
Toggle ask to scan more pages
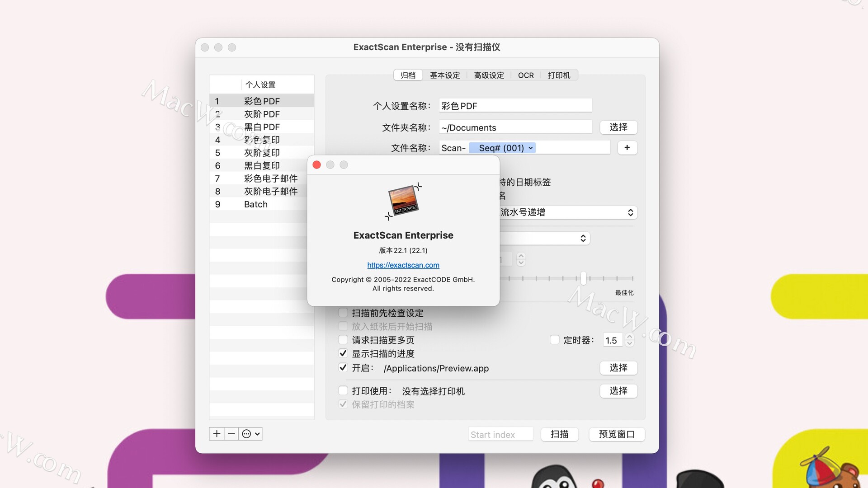coord(343,340)
